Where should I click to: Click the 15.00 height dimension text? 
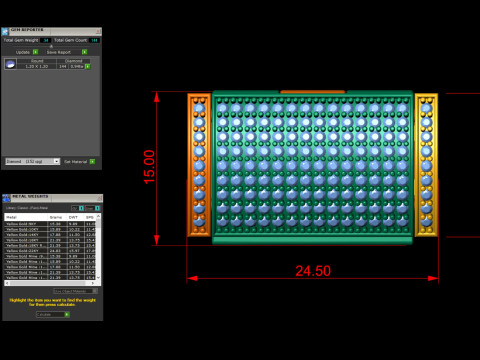(149, 167)
